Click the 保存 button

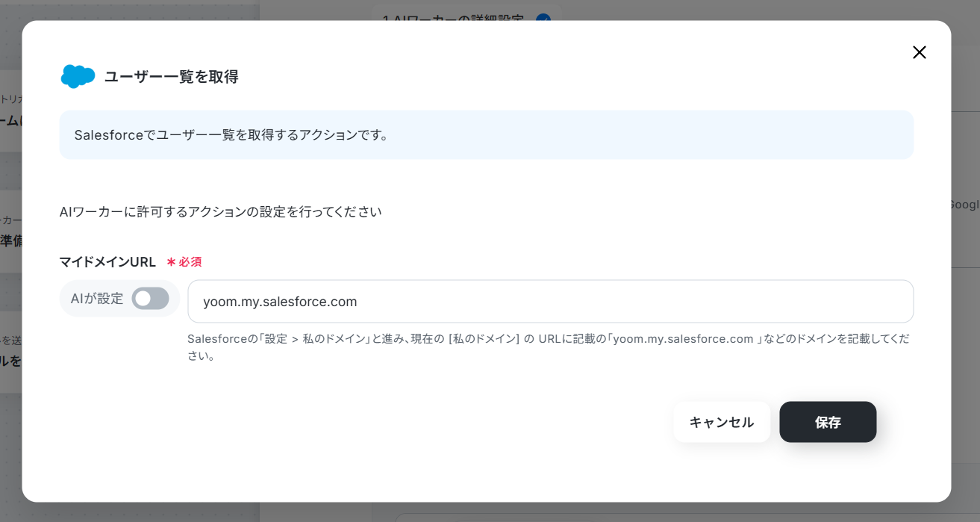coord(828,422)
